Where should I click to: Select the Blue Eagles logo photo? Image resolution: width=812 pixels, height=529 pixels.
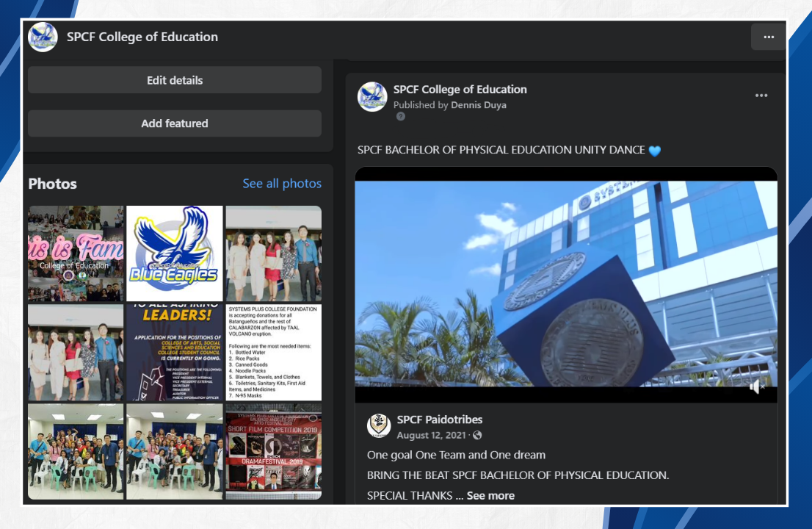[174, 253]
